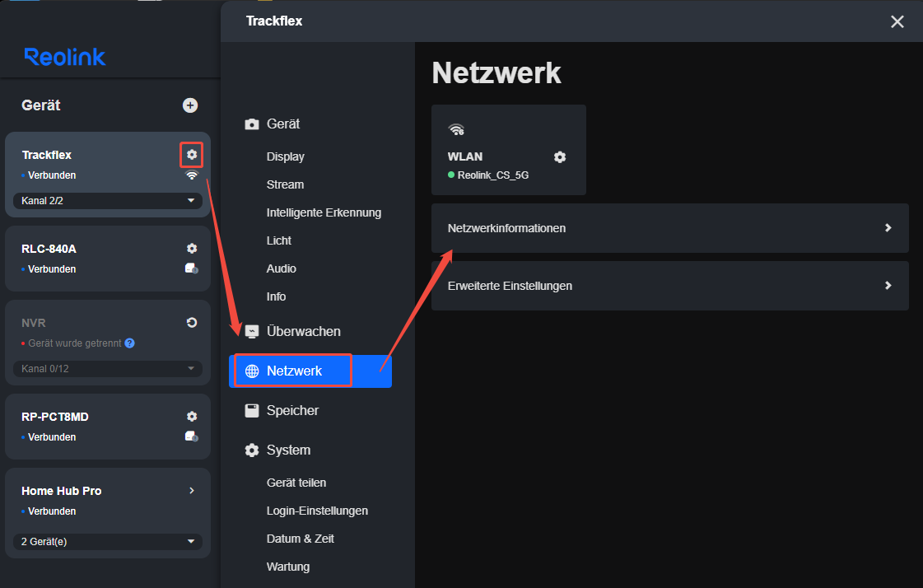Screen dimensions: 923x588
Task: Click the monitor icon beside Überwachen
Action: click(x=252, y=331)
